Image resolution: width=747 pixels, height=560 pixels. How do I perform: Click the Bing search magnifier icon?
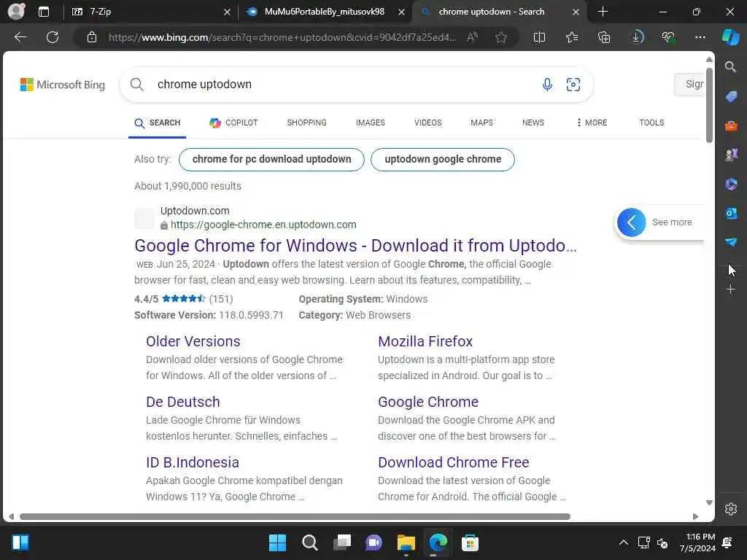point(136,85)
